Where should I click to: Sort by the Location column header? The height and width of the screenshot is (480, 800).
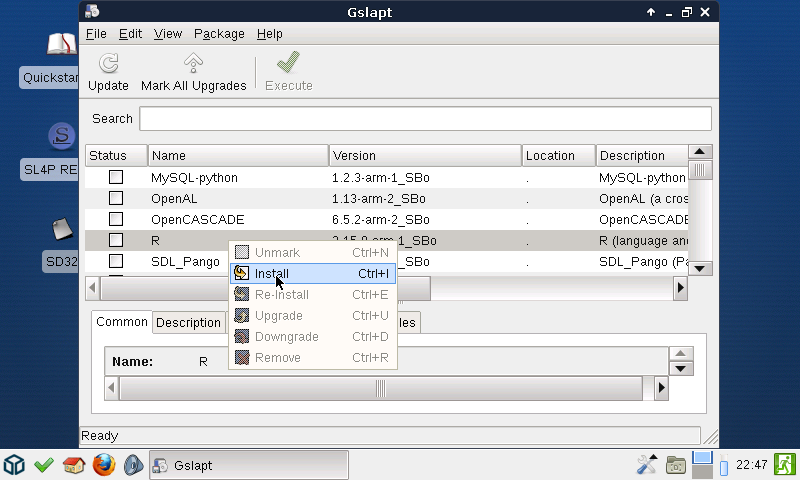pos(559,156)
